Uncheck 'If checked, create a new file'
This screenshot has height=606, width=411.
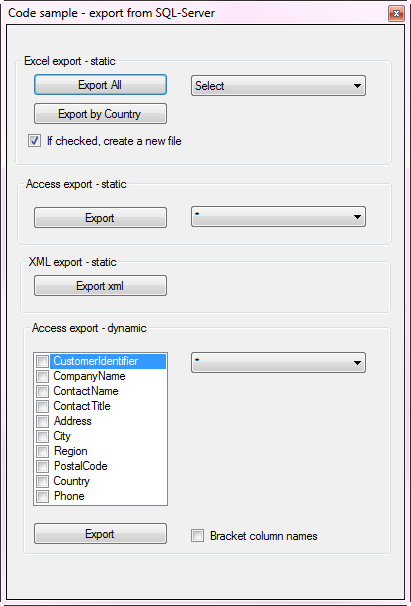[x=34, y=141]
